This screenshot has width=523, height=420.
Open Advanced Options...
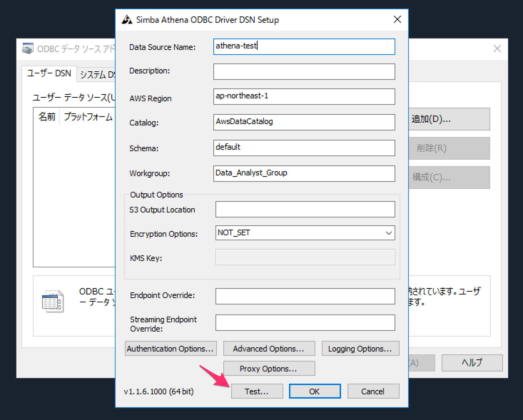(269, 349)
